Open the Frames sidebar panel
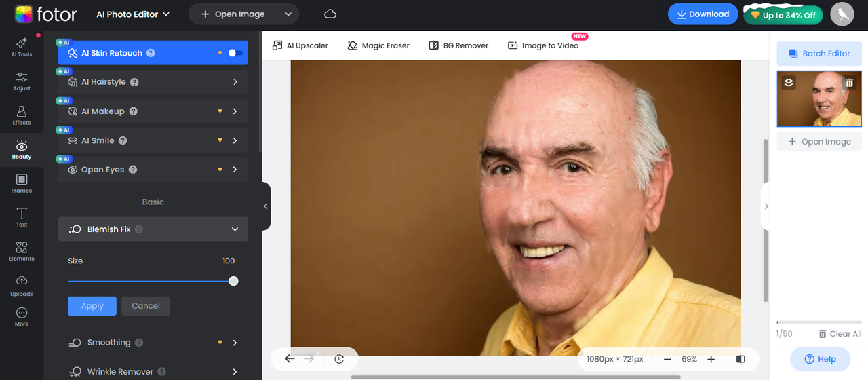868x380 pixels. [x=21, y=184]
